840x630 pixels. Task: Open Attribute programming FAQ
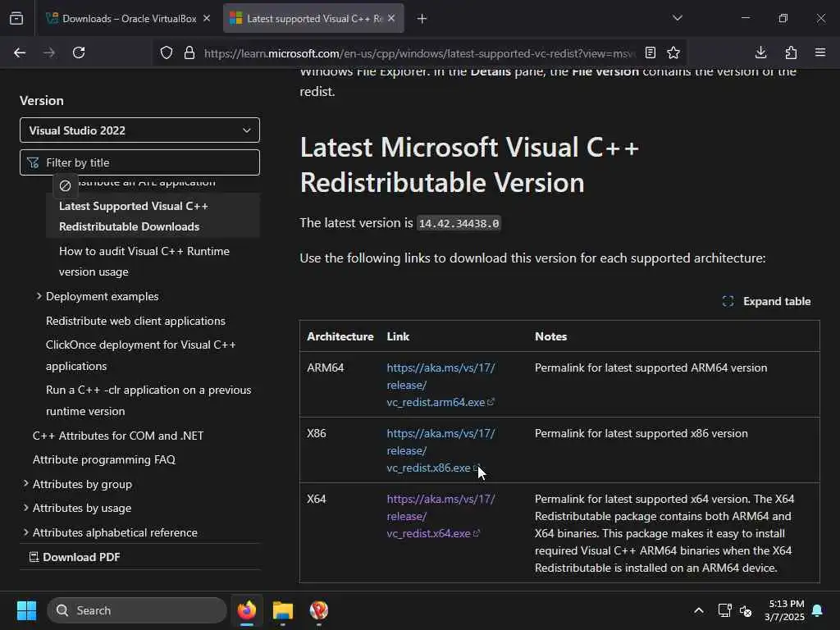coord(104,459)
